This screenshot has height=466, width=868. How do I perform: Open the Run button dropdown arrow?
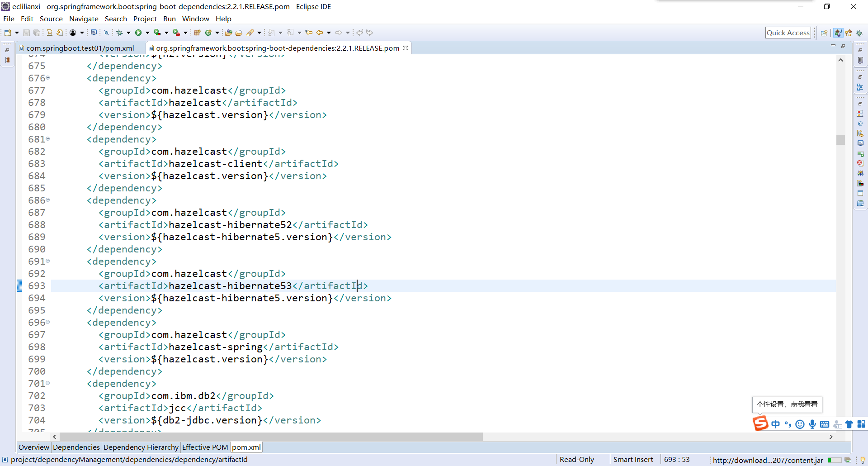[x=147, y=33]
